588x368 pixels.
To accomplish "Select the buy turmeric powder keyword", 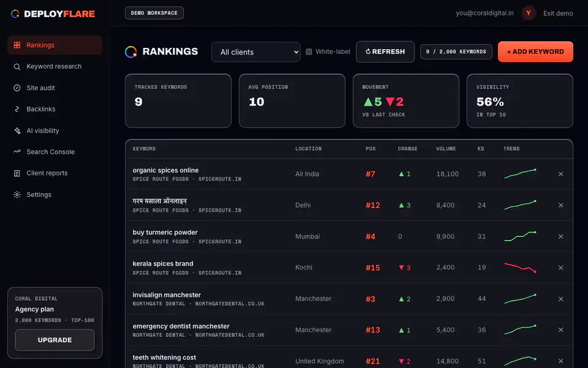I will coord(165,232).
